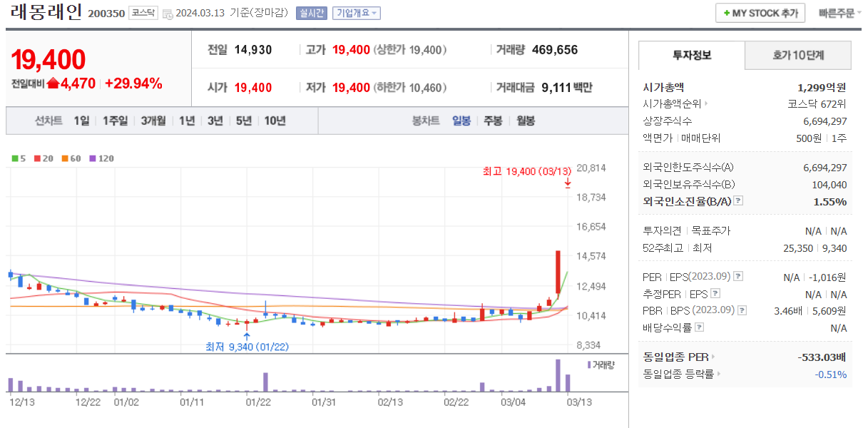Click the 시가총액 value 1,299억원
868x428 pixels.
(x=822, y=87)
